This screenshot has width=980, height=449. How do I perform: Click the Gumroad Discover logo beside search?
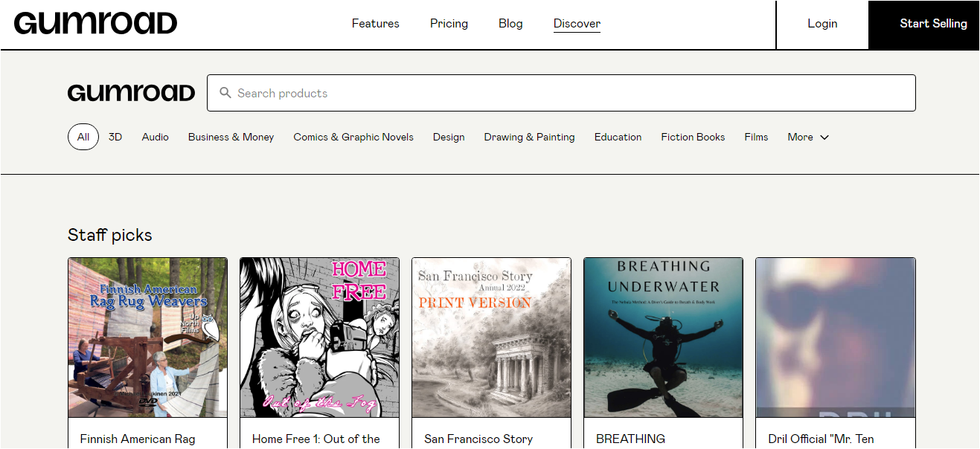[131, 93]
